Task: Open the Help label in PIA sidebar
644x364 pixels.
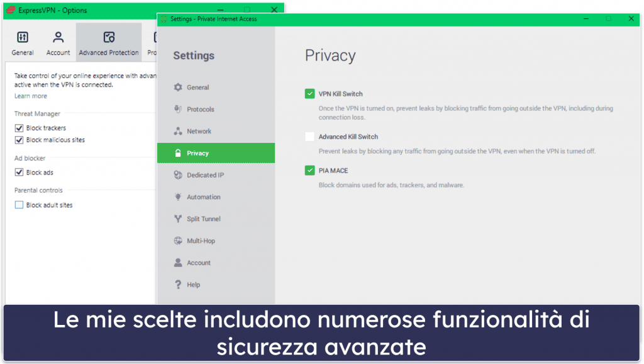Action: (x=194, y=285)
